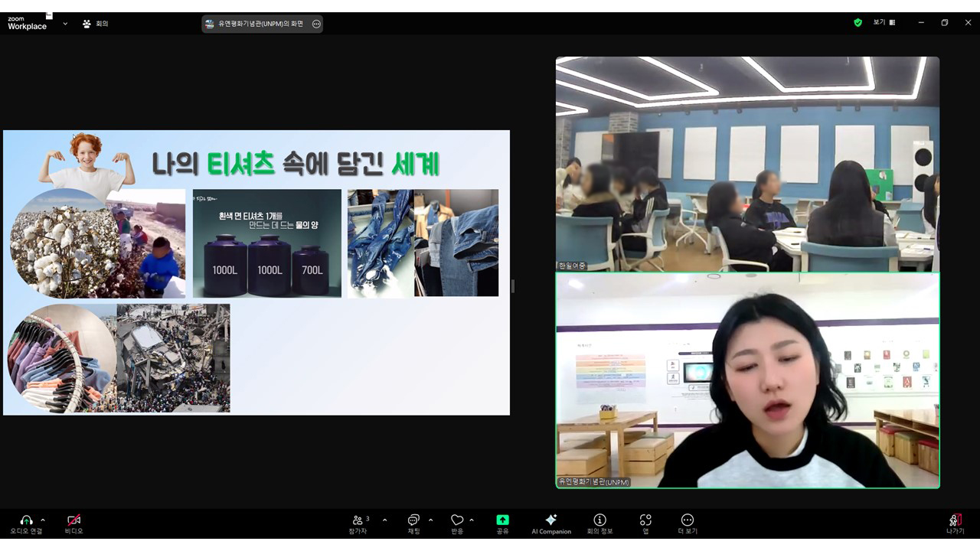Select the 회의 tab in top bar
This screenshot has height=551, width=980.
pyautogui.click(x=96, y=24)
